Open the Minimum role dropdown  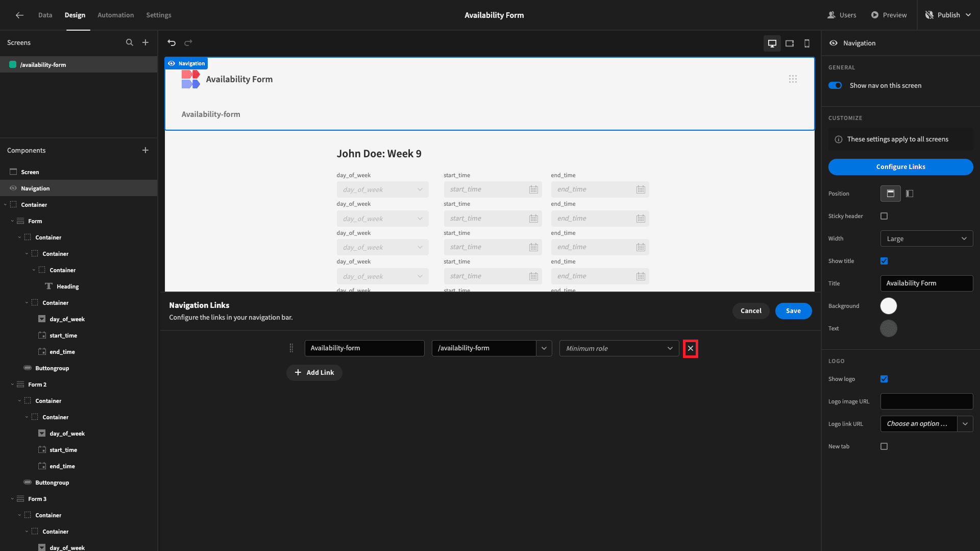619,348
